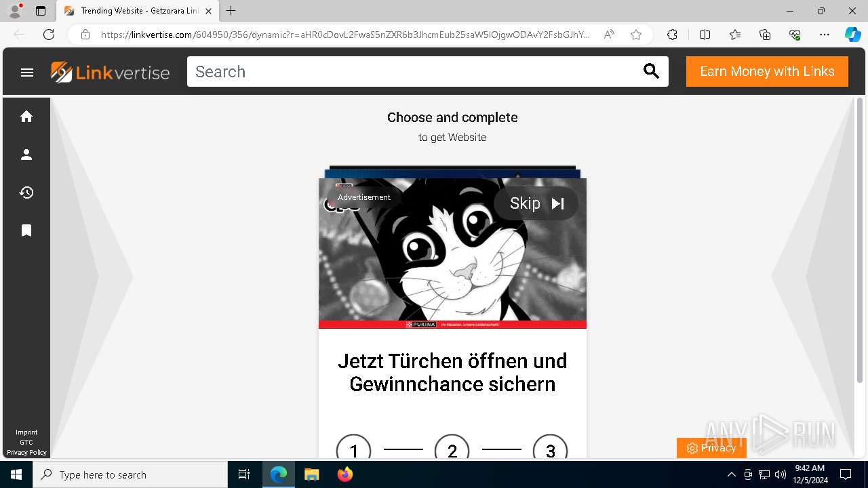This screenshot has height=488, width=868.
Task: Open a new browser tab
Action: (231, 11)
